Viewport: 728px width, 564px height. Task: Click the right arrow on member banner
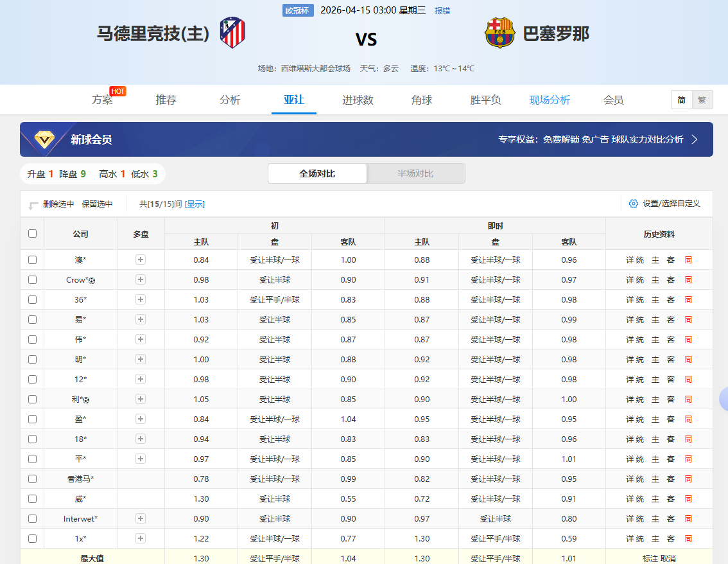point(695,139)
